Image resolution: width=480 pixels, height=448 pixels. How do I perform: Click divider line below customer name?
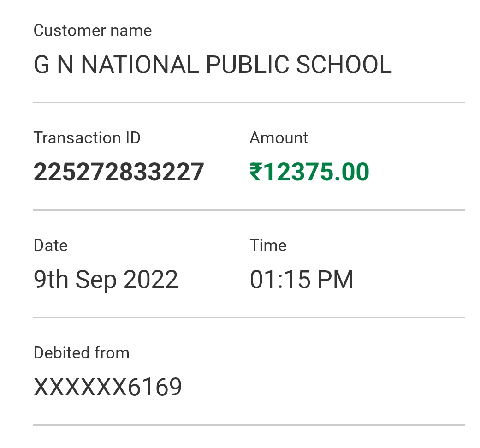(x=249, y=102)
